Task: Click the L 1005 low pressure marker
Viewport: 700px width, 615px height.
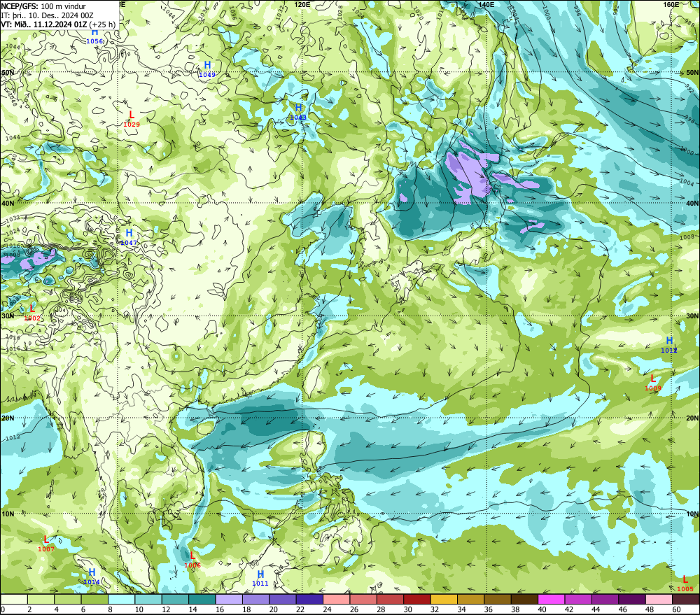Action: point(685,584)
